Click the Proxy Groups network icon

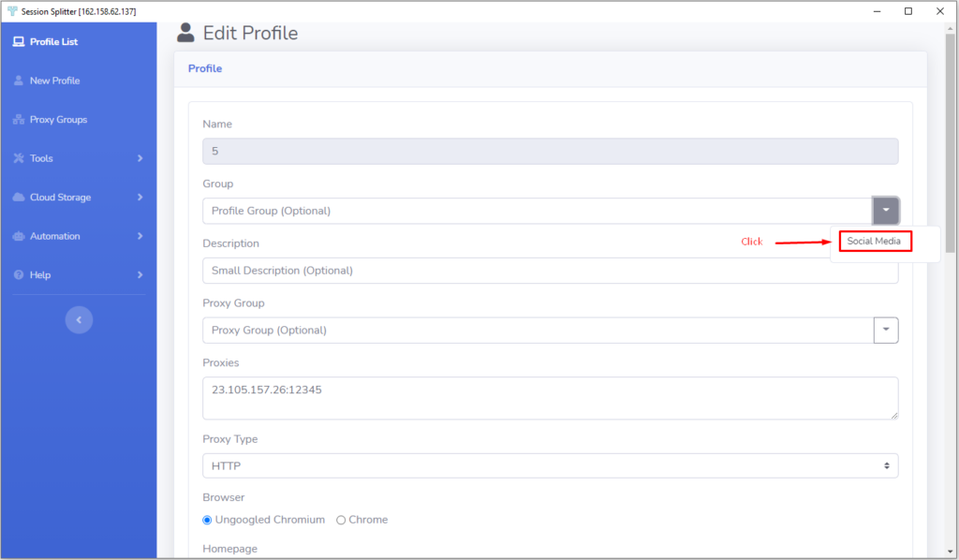click(19, 119)
